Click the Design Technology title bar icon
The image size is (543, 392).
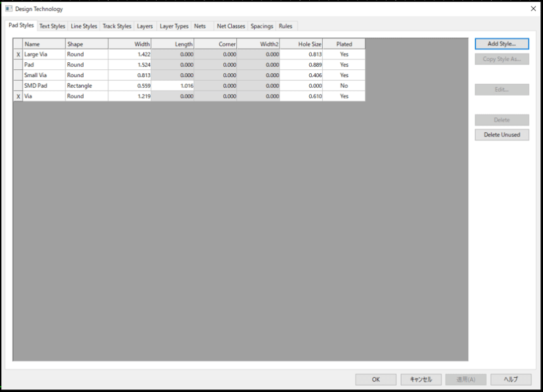pos(9,9)
